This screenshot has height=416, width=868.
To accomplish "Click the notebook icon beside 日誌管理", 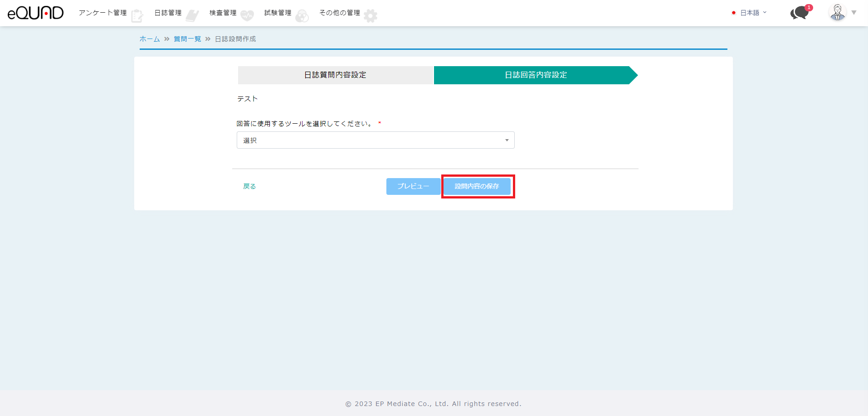I will 192,16.
